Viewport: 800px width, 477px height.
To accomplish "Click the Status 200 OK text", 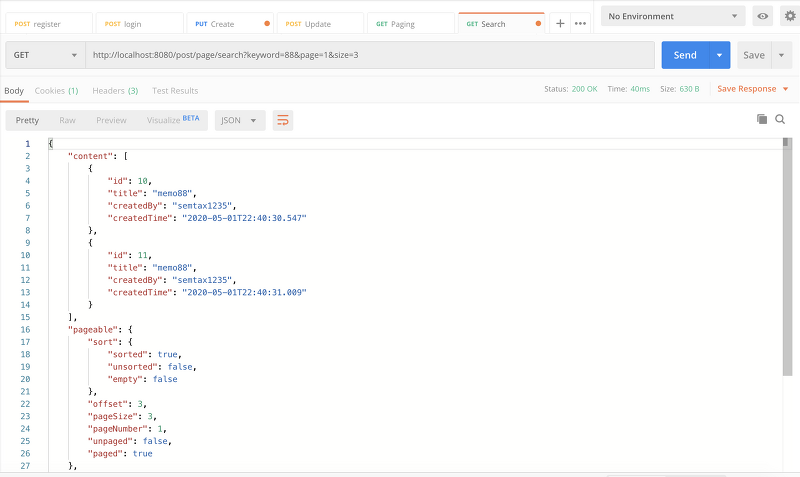I will pyautogui.click(x=570, y=89).
